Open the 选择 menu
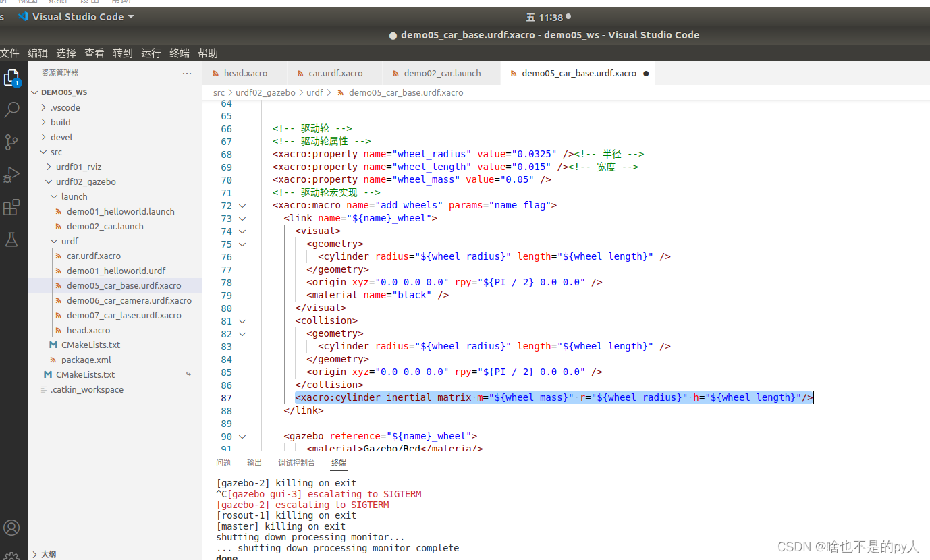 66,53
